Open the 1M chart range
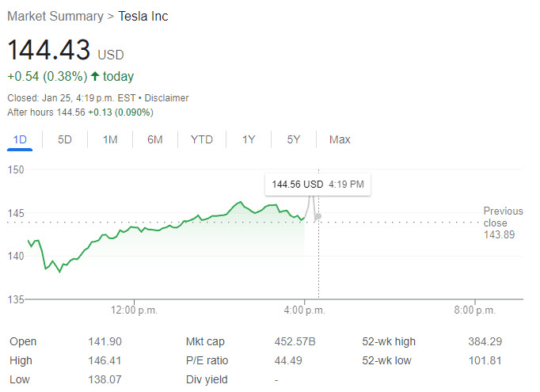The image size is (540, 392). (110, 139)
